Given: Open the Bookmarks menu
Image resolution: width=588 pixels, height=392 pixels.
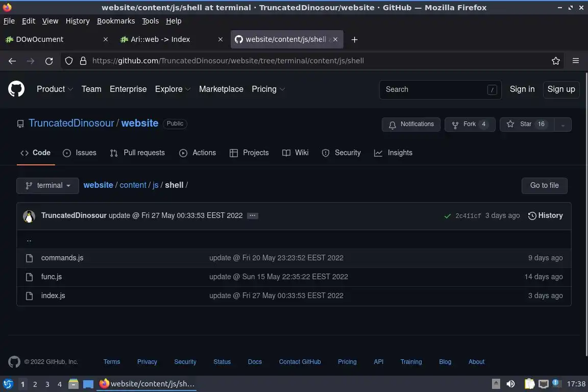Looking at the screenshot, I should pyautogui.click(x=116, y=21).
